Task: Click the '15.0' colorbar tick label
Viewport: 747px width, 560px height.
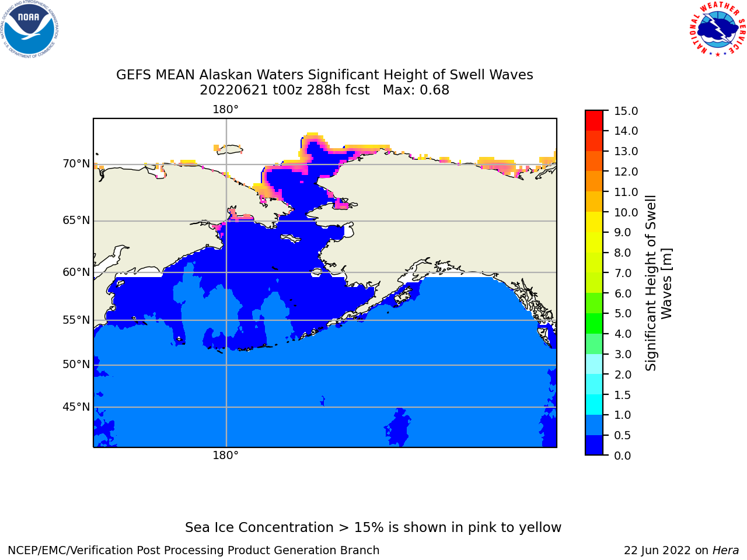Action: click(x=626, y=111)
